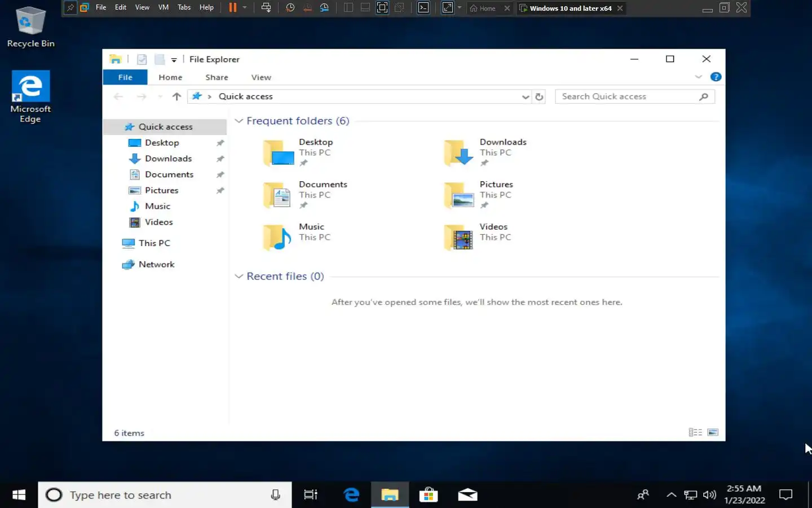Screen dimensions: 812x508
Task: Open the address bar history dropdown
Action: [526, 97]
